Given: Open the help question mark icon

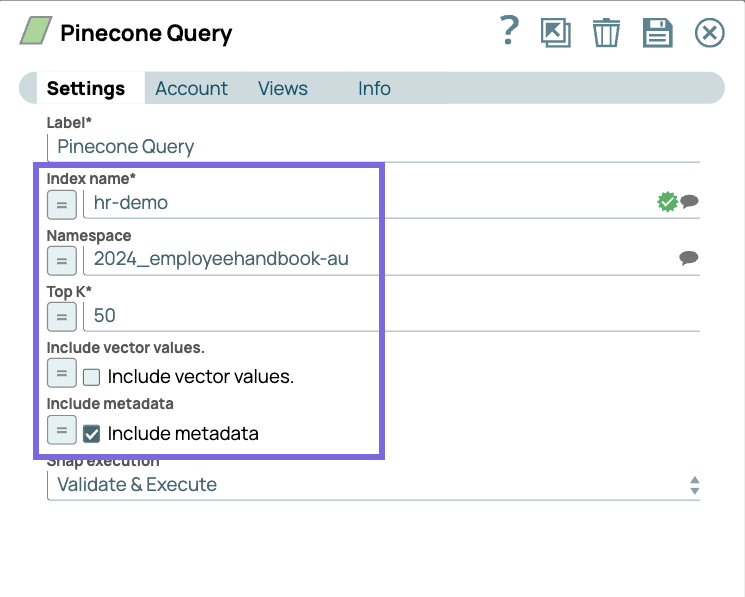Looking at the screenshot, I should (x=510, y=32).
